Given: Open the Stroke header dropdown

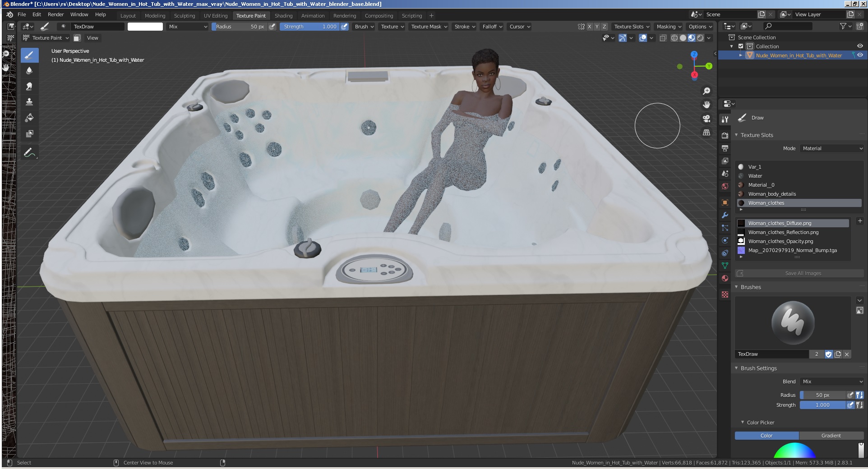Looking at the screenshot, I should [465, 27].
